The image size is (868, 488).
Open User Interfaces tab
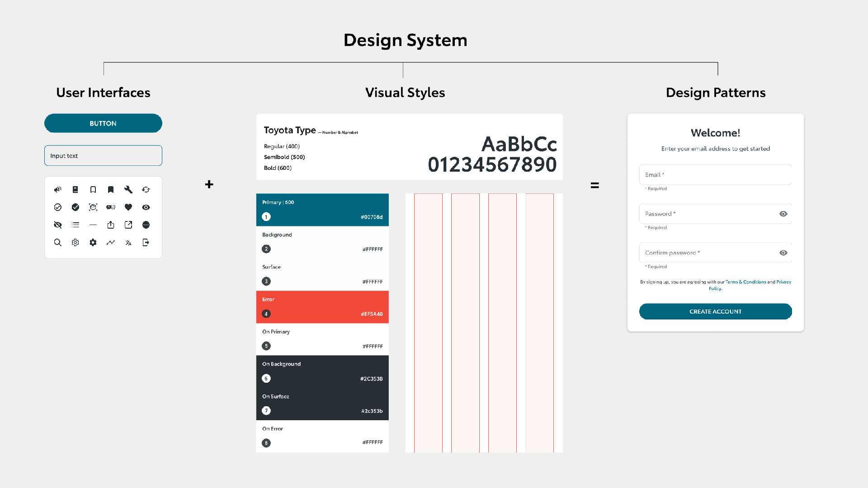[x=103, y=92]
